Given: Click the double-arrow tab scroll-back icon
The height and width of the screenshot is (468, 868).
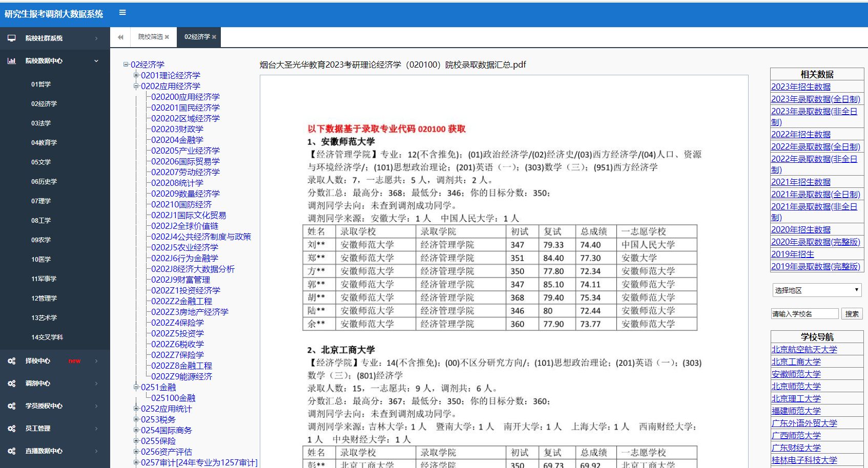Looking at the screenshot, I should pyautogui.click(x=120, y=37).
